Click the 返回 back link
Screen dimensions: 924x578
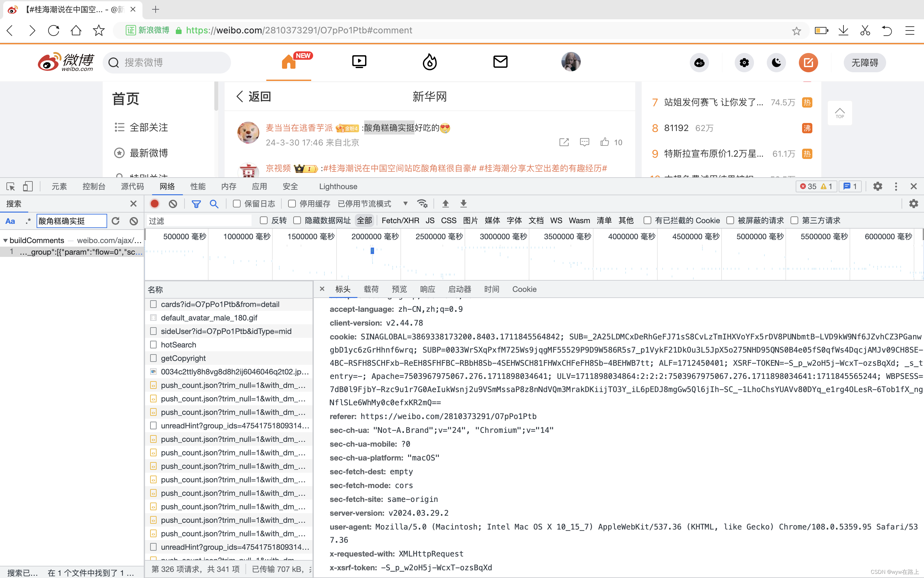point(253,97)
